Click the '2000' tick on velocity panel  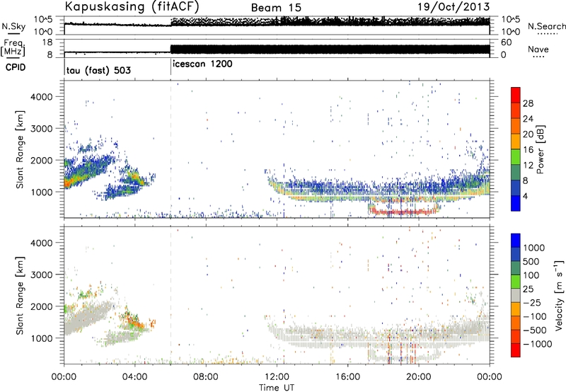click(x=42, y=306)
